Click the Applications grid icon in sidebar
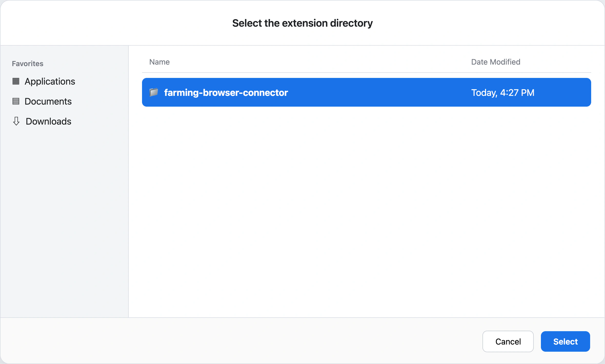Viewport: 605px width, 364px height. pos(16,81)
